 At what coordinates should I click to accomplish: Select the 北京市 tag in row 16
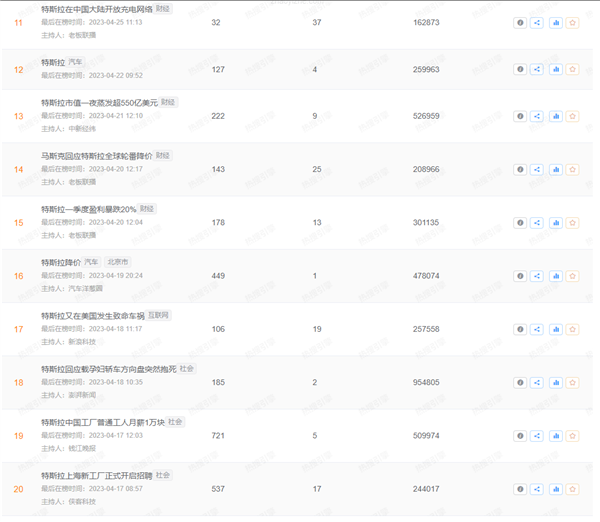(117, 262)
